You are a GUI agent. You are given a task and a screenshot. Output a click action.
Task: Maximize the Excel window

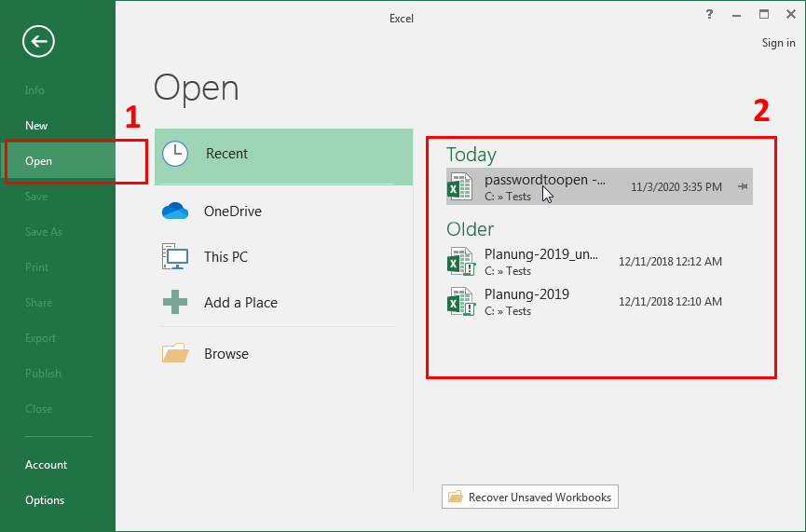[x=764, y=14]
